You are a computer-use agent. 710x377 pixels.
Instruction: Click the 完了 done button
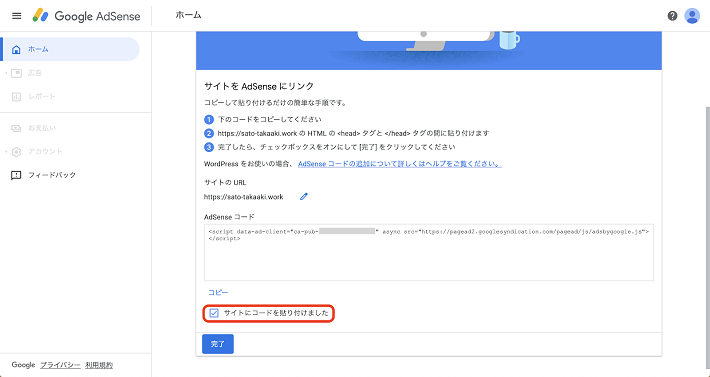[x=218, y=344]
